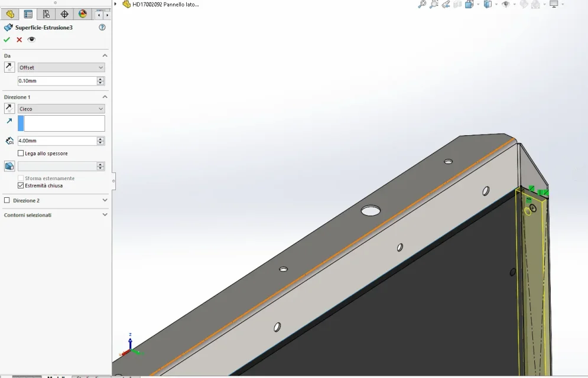Collapse the Da section
Screen dimensions: 588x378
pos(105,56)
